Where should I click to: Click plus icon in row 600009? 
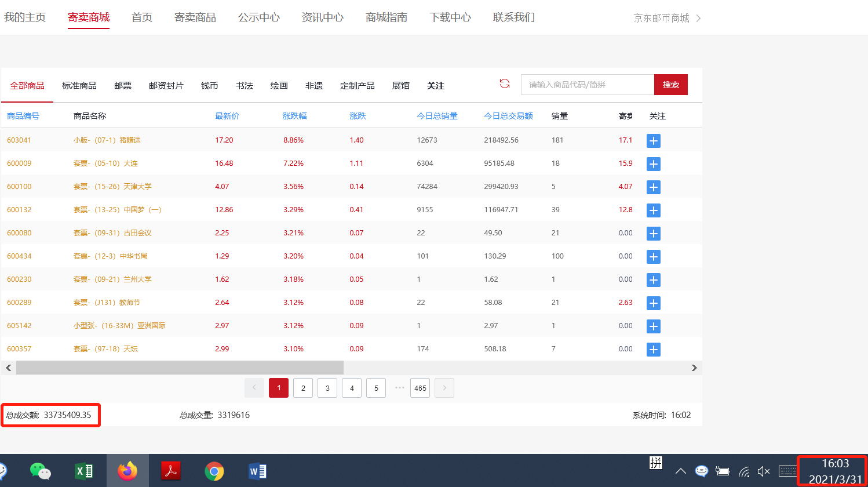(654, 164)
